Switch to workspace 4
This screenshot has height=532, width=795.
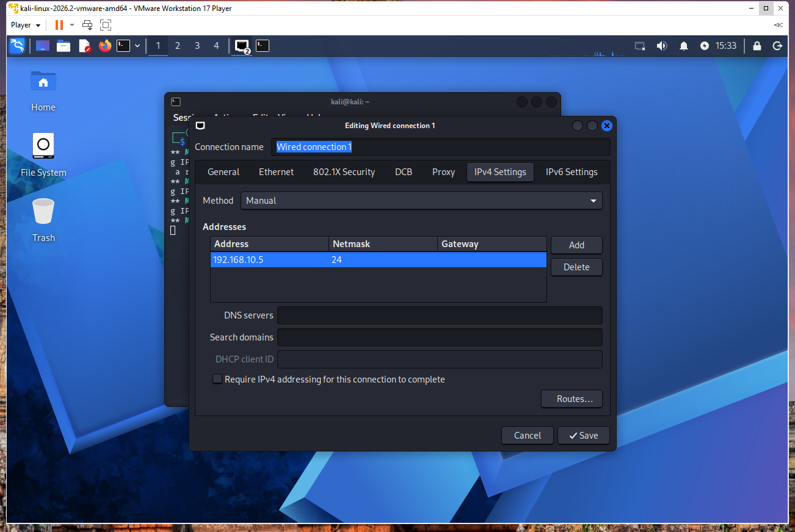[x=216, y=46]
